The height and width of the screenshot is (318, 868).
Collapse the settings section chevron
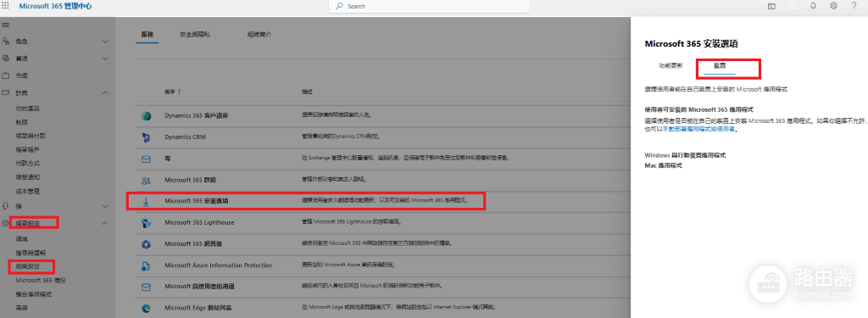point(105,223)
